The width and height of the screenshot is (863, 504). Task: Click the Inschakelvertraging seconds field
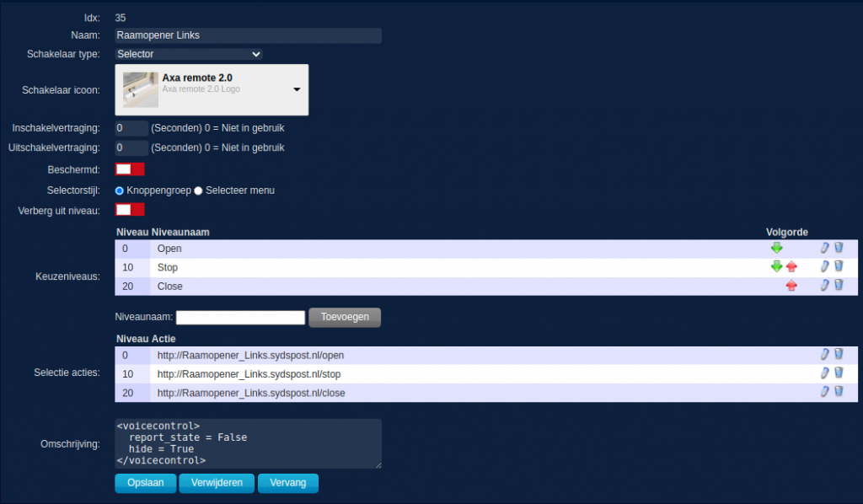131,128
